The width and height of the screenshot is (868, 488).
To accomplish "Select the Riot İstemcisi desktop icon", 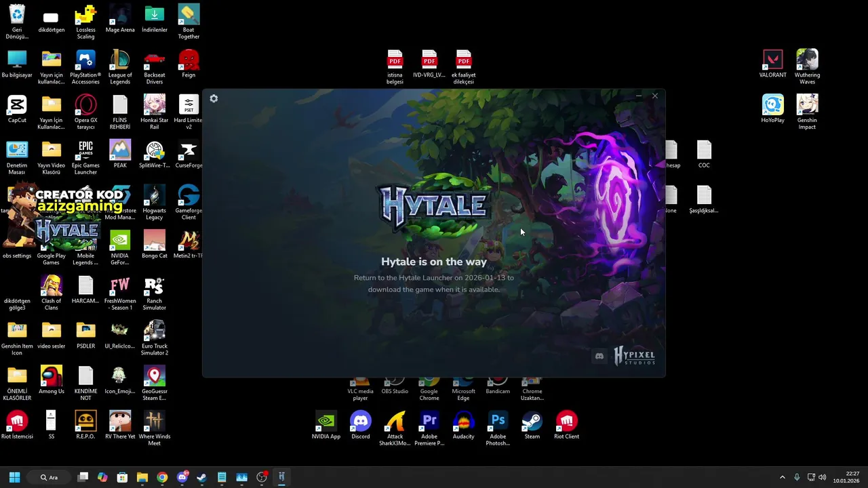I will click(17, 425).
